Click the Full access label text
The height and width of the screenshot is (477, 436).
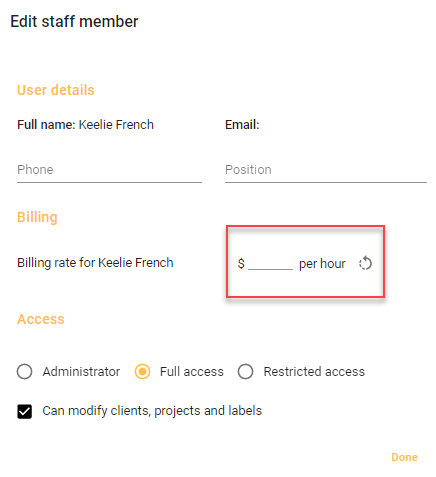192,371
